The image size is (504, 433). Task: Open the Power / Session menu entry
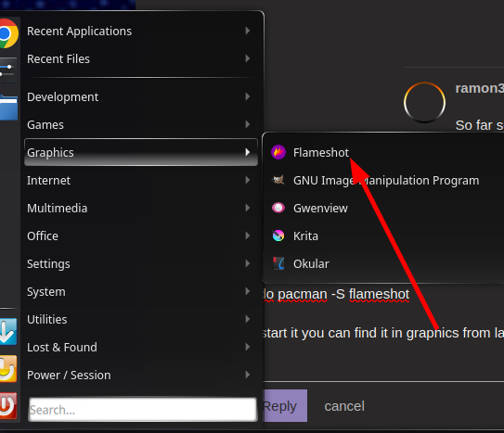(141, 376)
